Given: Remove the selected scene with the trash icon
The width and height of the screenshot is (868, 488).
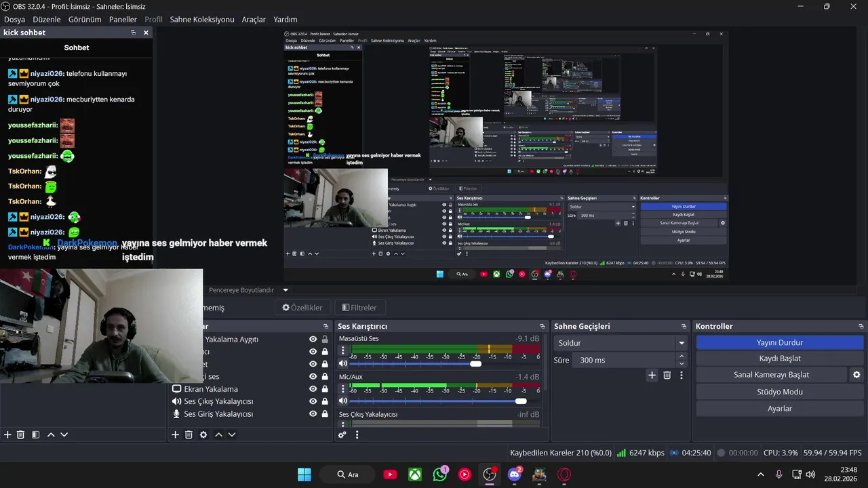Looking at the screenshot, I should coord(20,434).
